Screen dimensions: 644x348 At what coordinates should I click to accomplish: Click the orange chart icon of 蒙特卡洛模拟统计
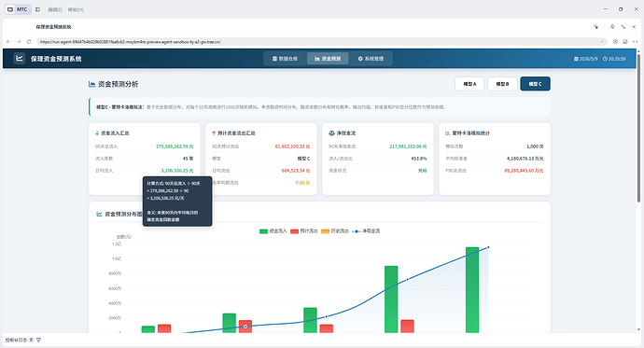pos(448,133)
